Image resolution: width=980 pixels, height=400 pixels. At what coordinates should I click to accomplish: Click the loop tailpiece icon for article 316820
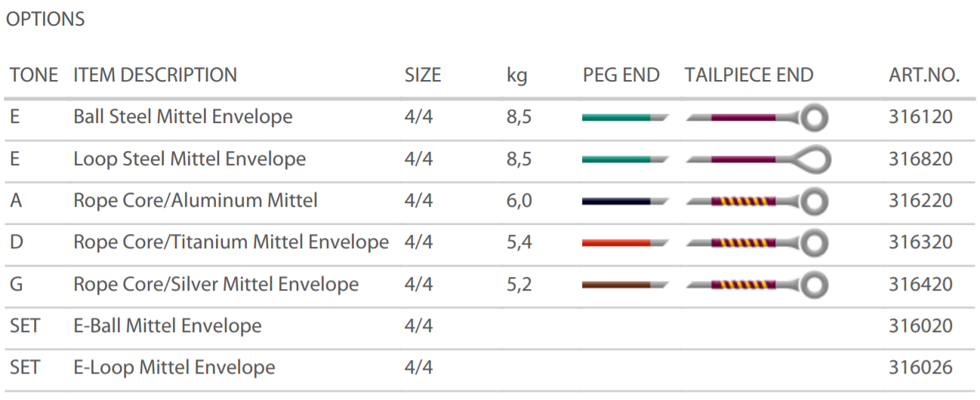(758, 159)
